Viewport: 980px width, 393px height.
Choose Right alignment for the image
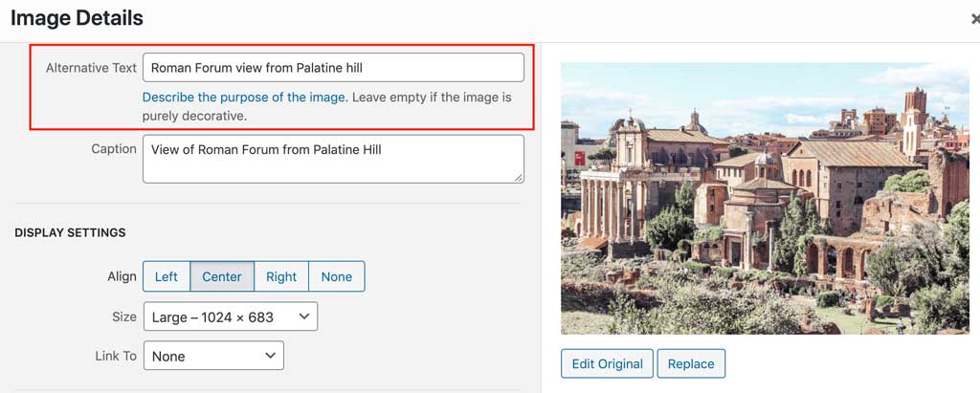281,277
